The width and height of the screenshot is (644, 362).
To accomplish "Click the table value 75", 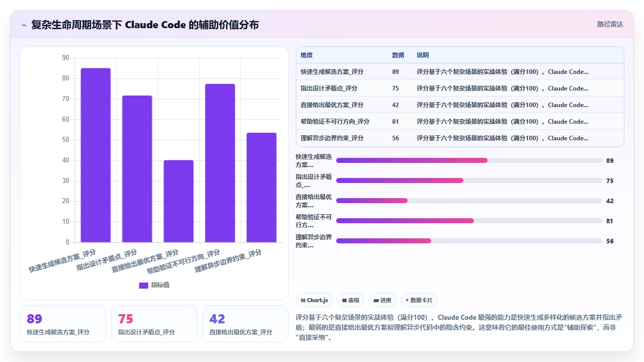I will (395, 88).
